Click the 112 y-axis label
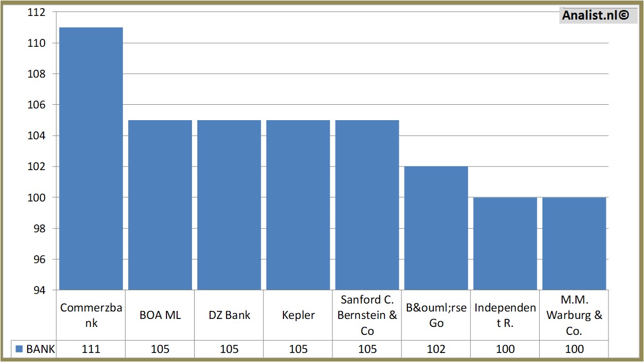Image resolution: width=644 pixels, height=362 pixels. pos(37,12)
